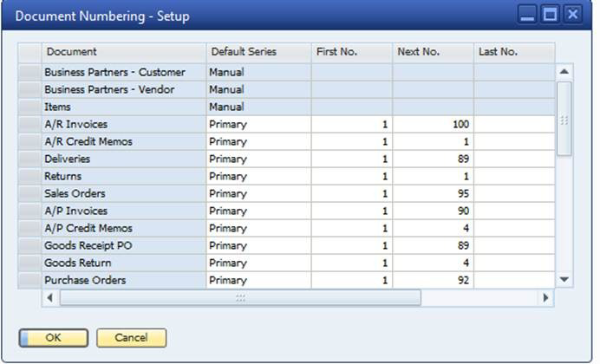Select First No. field for Goods Return

coord(352,263)
